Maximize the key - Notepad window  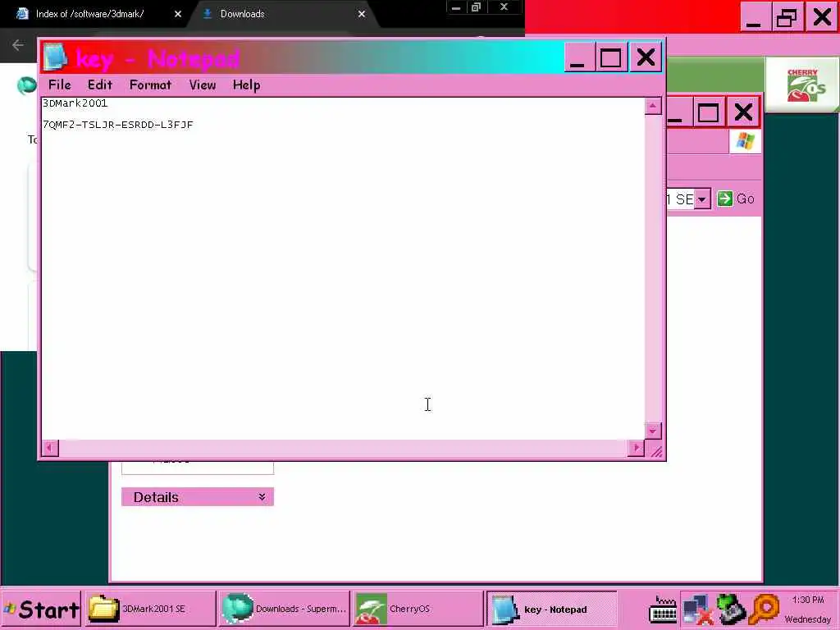[x=610, y=57]
